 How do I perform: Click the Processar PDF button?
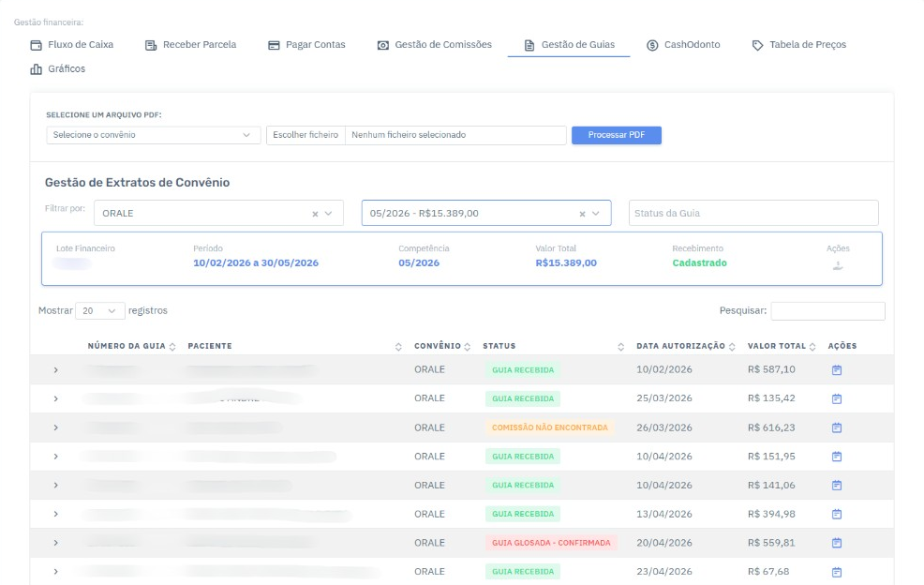[617, 135]
